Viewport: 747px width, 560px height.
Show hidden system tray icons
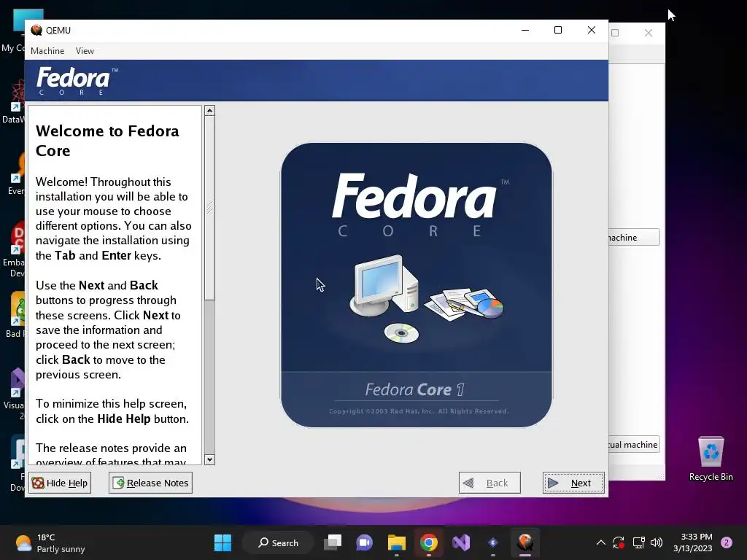coord(601,542)
